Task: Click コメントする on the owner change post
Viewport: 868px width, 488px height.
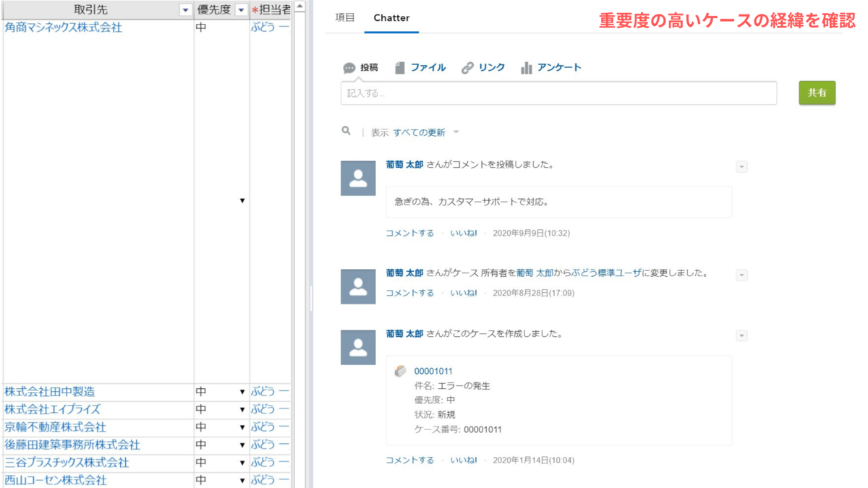Action: point(409,293)
